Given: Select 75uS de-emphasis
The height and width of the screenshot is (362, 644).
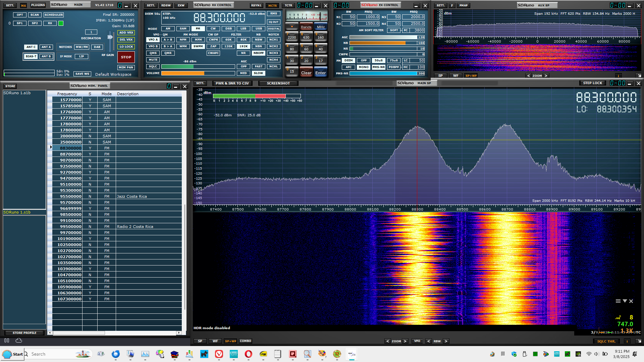Looking at the screenshot, I should pyautogui.click(x=394, y=60).
